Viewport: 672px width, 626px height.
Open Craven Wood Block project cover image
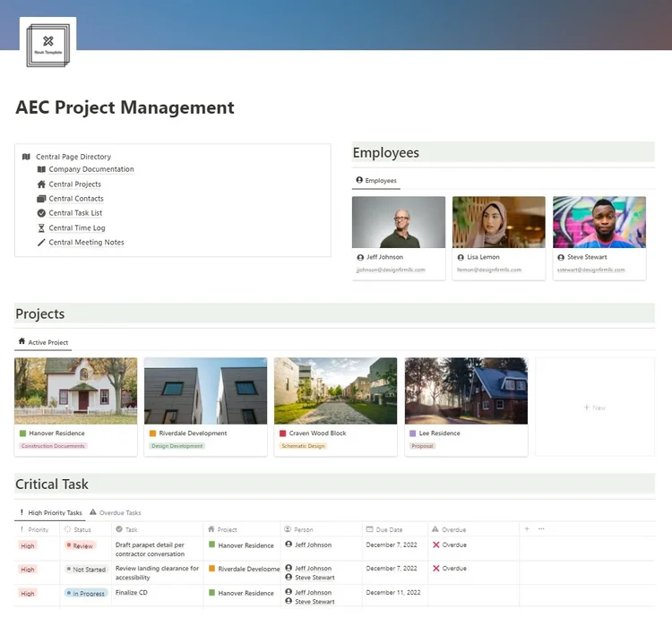336,390
